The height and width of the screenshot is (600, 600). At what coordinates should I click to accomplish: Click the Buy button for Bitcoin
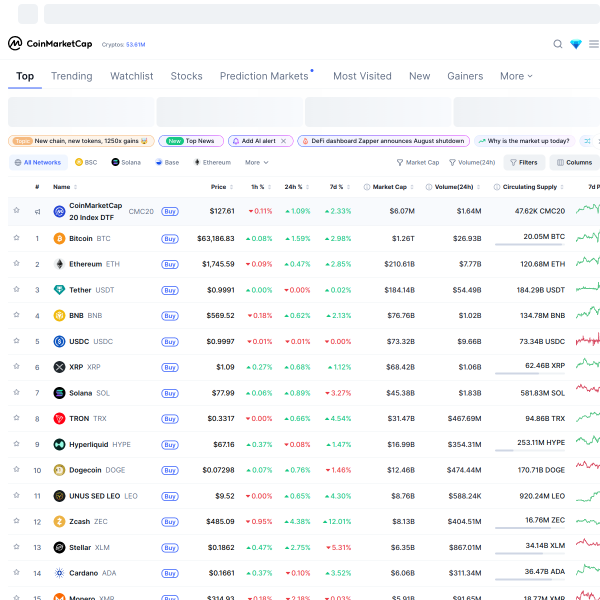170,239
